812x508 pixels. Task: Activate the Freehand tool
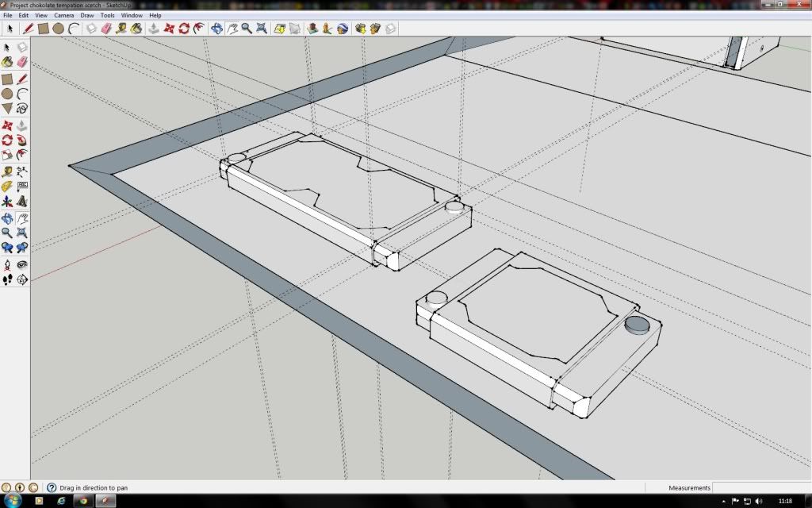pyautogui.click(x=22, y=108)
